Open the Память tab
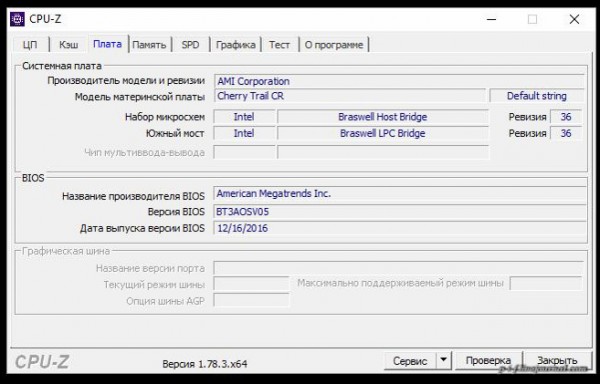The width and height of the screenshot is (600, 384). click(x=149, y=45)
